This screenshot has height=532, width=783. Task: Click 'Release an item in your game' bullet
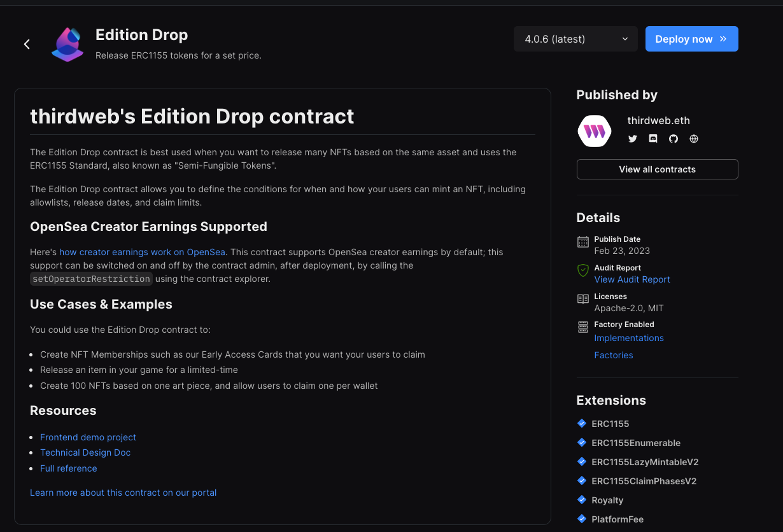point(139,370)
